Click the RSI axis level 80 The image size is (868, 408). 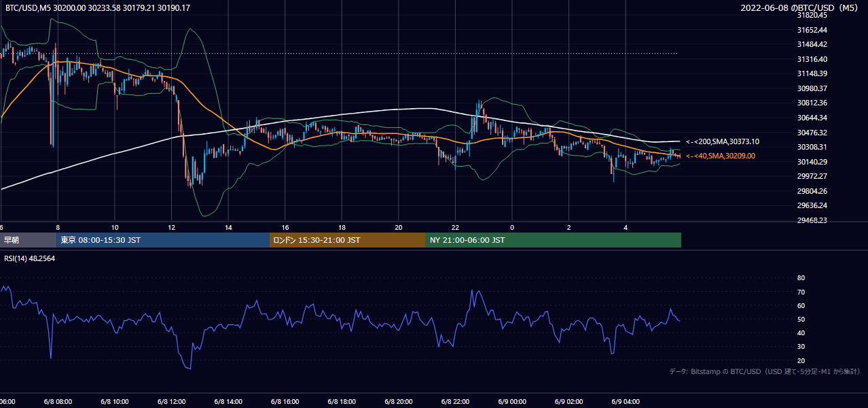pyautogui.click(x=801, y=278)
